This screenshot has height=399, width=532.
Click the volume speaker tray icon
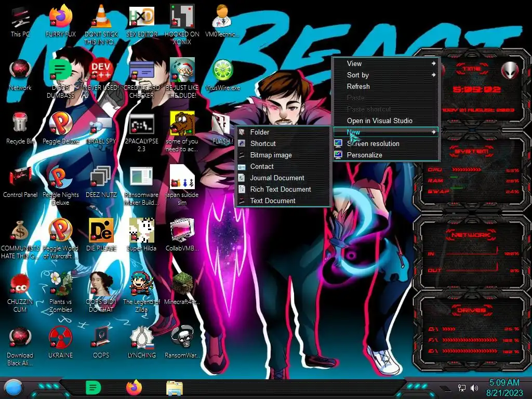(x=474, y=388)
